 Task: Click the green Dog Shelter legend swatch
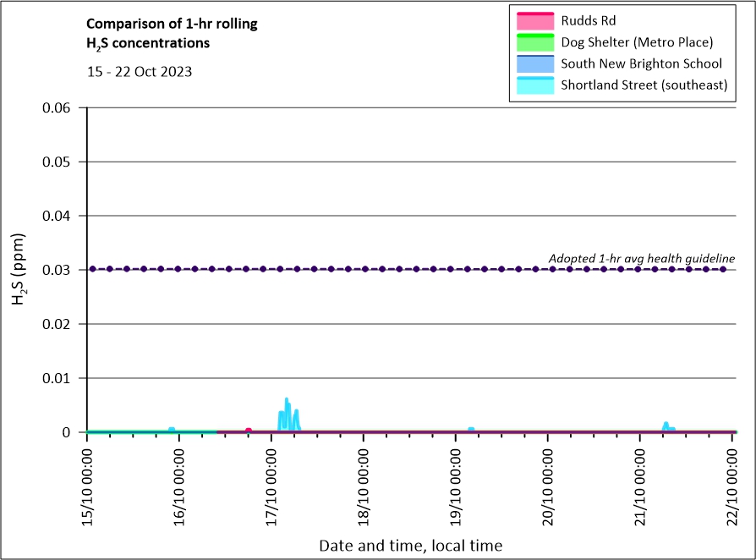pos(533,41)
